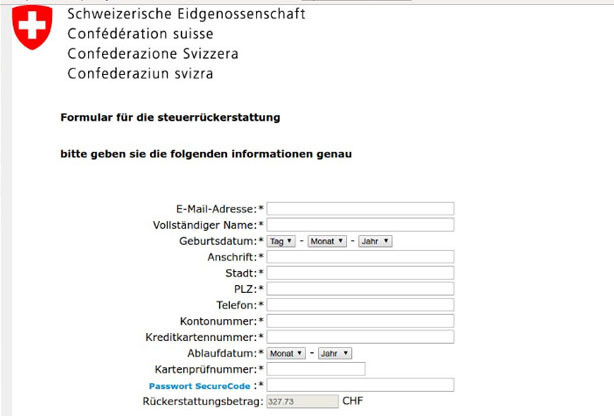The height and width of the screenshot is (416, 614).
Task: Click the Passwort SecureCode input field
Action: (x=360, y=385)
